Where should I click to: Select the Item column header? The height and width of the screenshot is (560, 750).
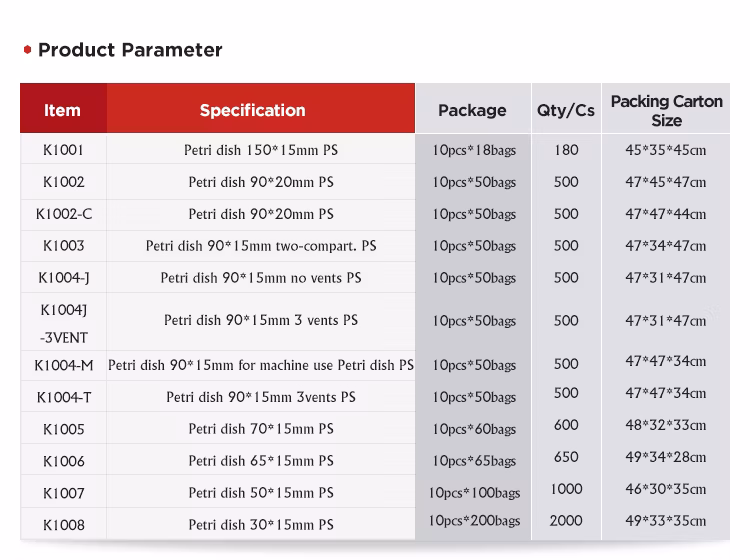[x=62, y=110]
